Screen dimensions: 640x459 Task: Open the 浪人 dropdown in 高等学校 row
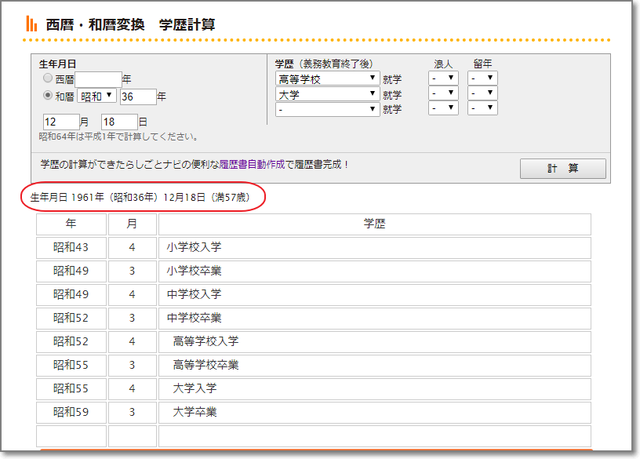[442, 78]
